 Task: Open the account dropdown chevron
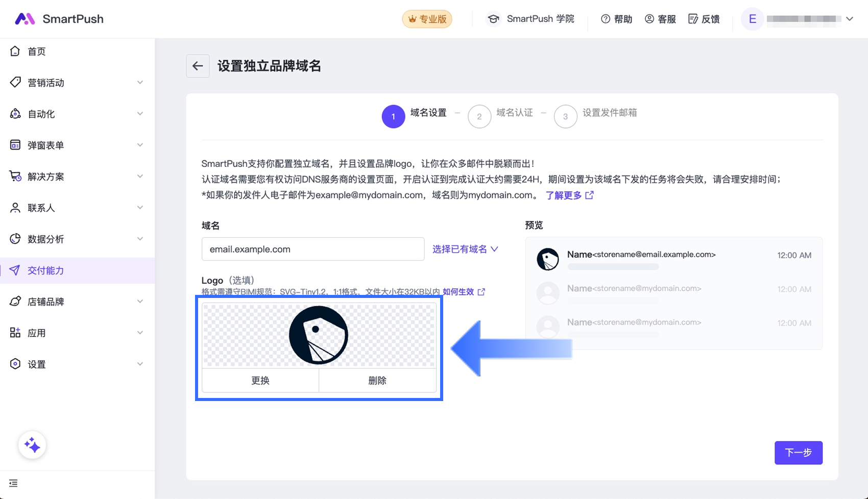tap(850, 19)
